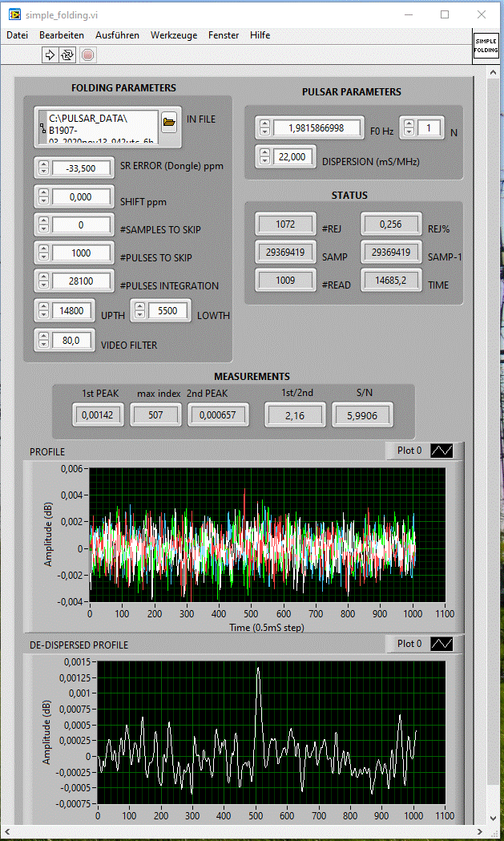This screenshot has width=504, height=841.
Task: Click the VIDEO FILTER field showing 80,0
Action: (x=72, y=339)
